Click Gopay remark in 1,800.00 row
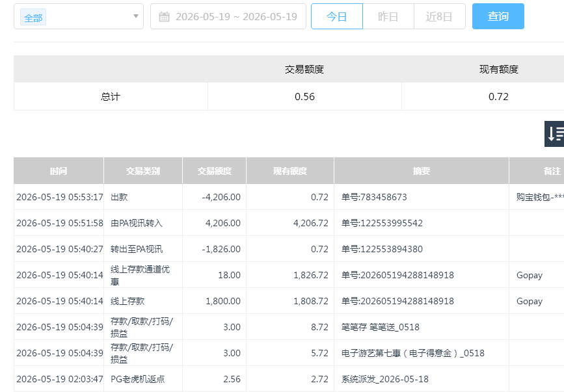564x392 pixels. point(529,301)
